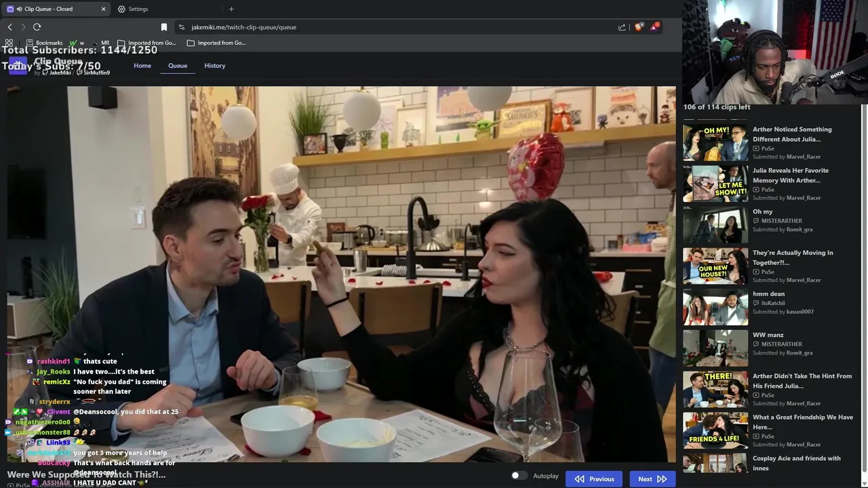Open the Bookmarks folder in bookmarks bar

(x=44, y=43)
